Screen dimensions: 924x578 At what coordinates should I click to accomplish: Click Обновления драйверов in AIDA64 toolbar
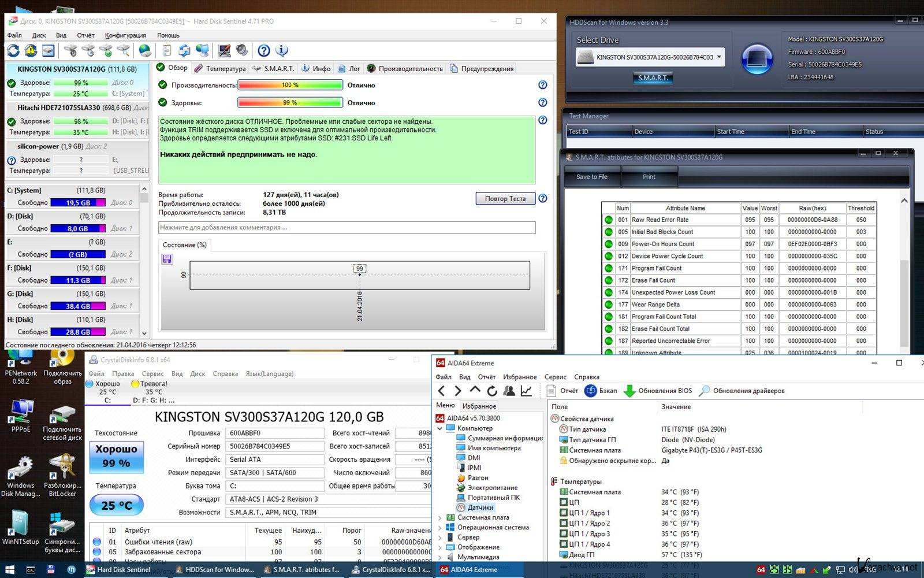pos(742,391)
